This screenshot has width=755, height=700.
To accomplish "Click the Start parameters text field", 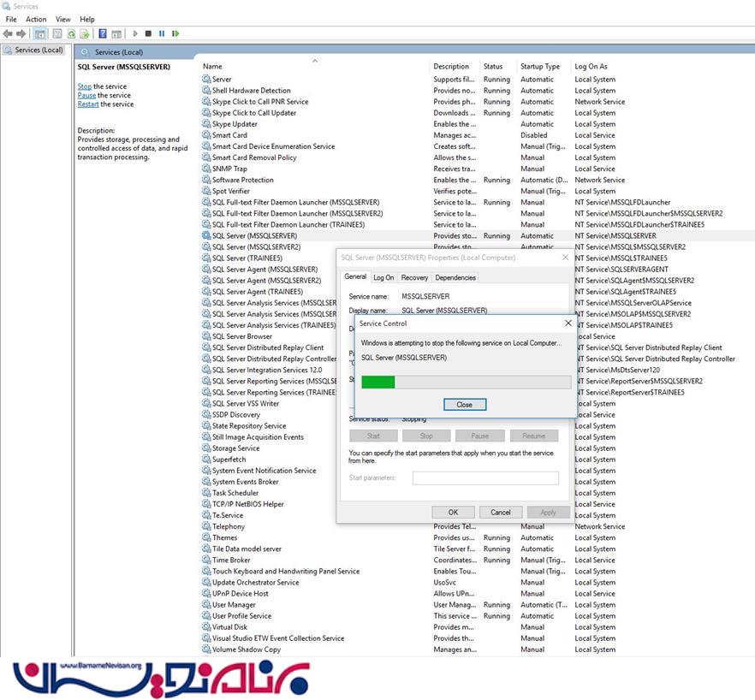I will pos(485,478).
